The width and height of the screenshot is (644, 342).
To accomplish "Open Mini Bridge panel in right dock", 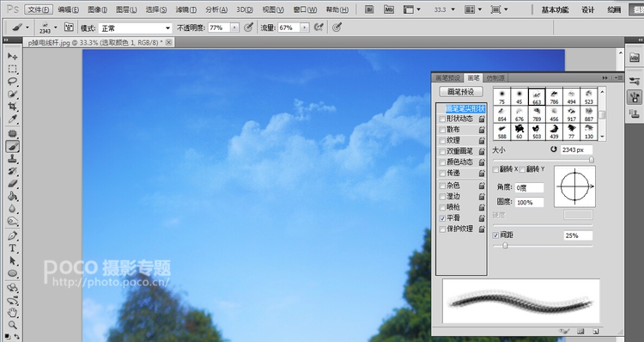I will coord(635,58).
